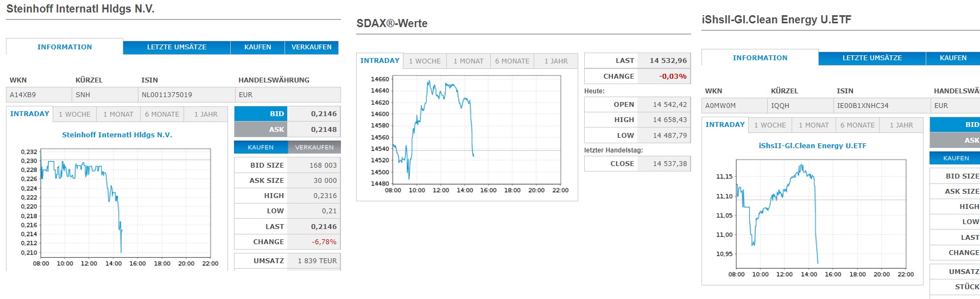Click Steinhoff UMSATZ value 1 839 TEUR
The height and width of the screenshot is (299, 980).
(x=317, y=260)
